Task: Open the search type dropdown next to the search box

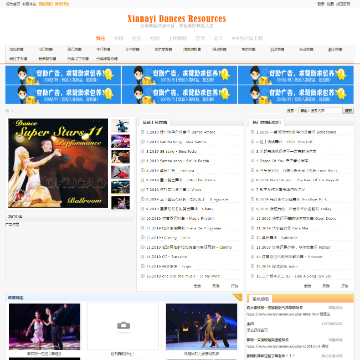Action: (290, 111)
